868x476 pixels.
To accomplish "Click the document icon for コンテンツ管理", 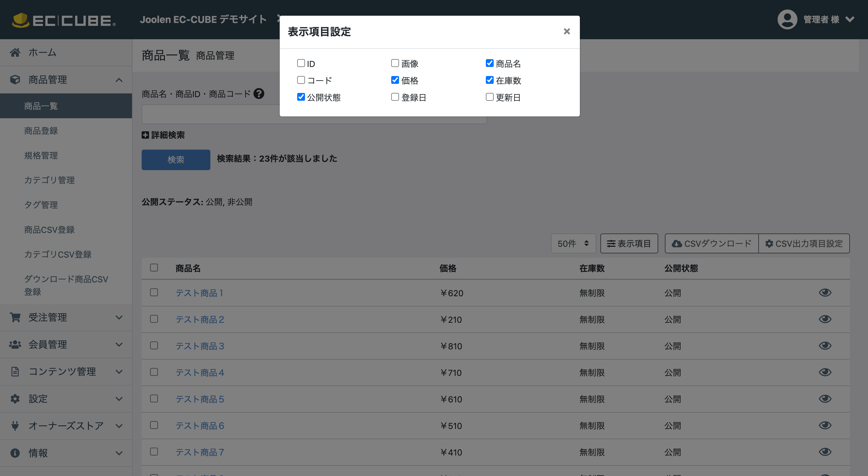I will tap(15, 371).
